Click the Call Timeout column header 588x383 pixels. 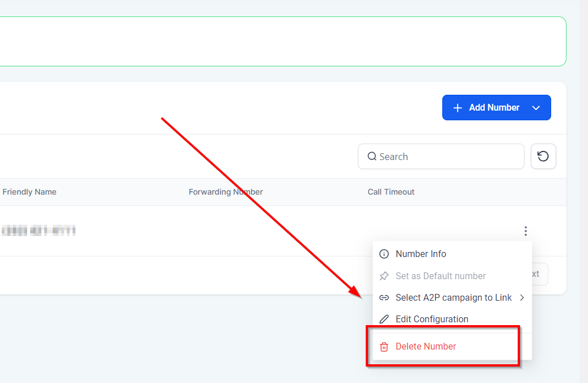pyautogui.click(x=391, y=192)
